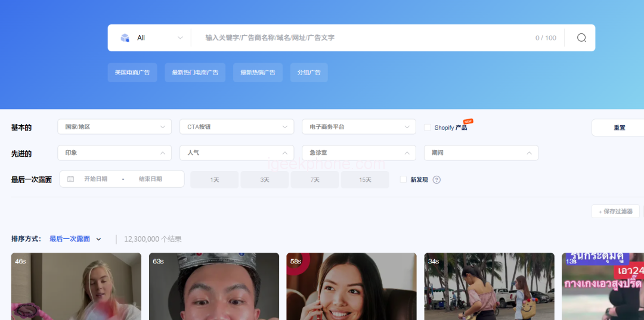Change the 排序方式 最后一次露面 sort option
Viewport: 644px width, 320px height.
(x=75, y=239)
